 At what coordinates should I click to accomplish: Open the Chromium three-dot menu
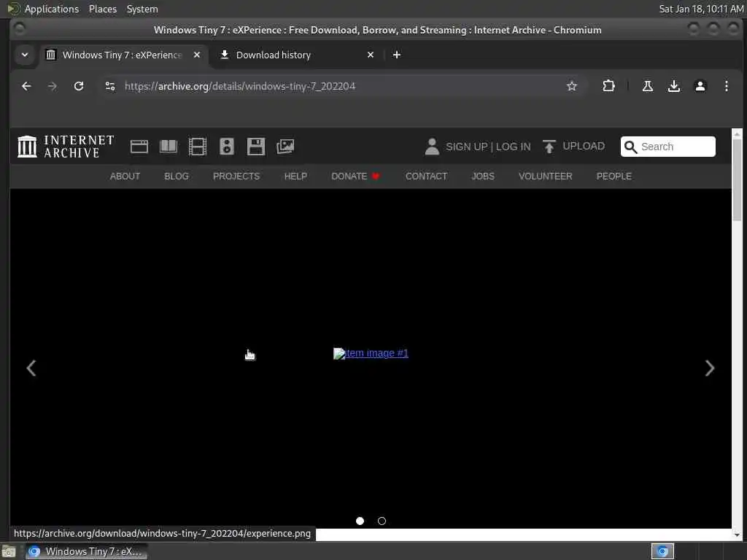pos(726,86)
